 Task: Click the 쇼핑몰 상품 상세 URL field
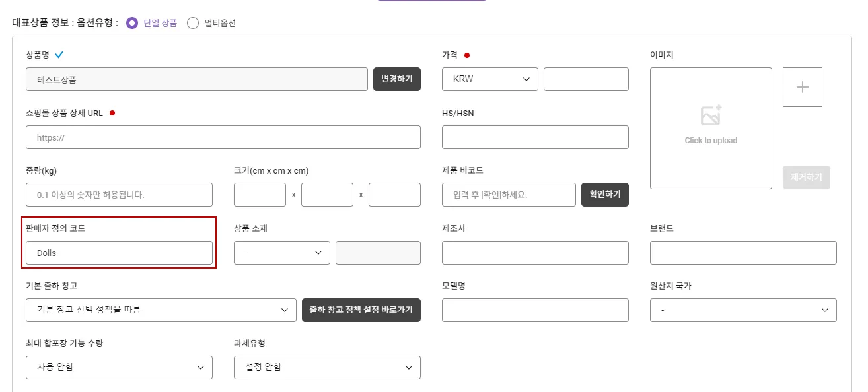tap(223, 137)
